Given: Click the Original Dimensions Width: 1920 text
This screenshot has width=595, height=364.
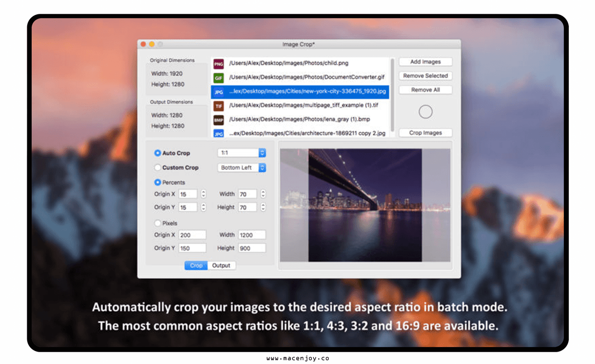Looking at the screenshot, I should 167,73.
